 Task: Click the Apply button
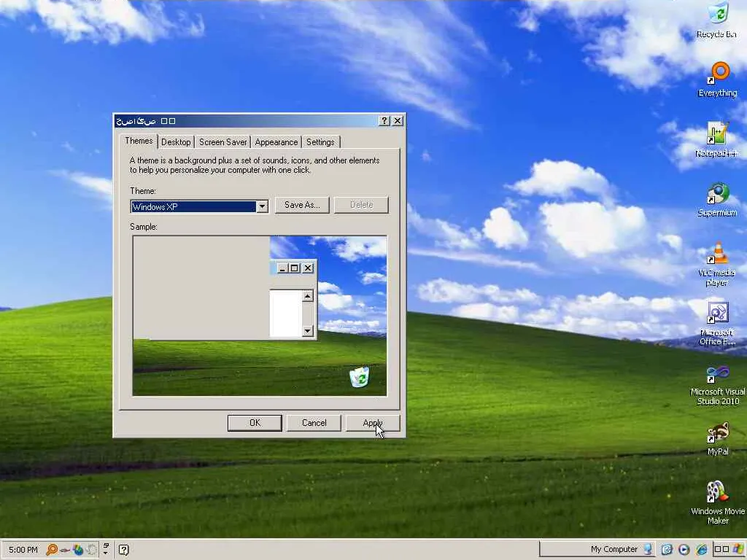click(x=373, y=423)
